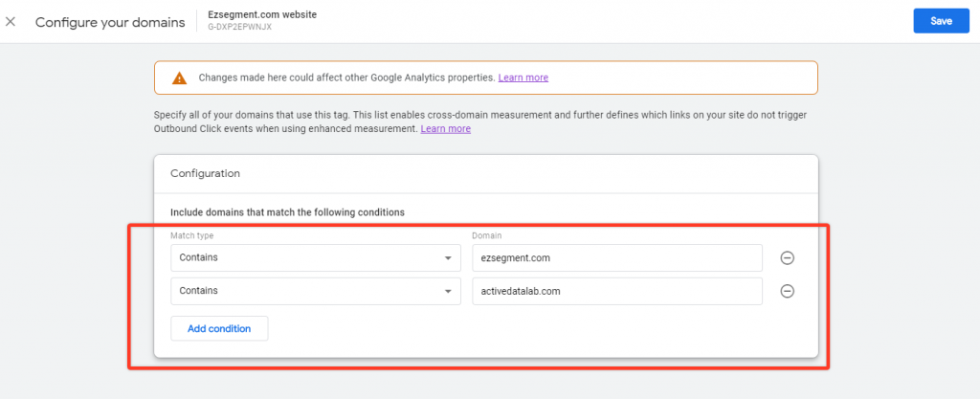Open Learn more link in warning banner
The width and height of the screenshot is (980, 399).
coord(523,78)
